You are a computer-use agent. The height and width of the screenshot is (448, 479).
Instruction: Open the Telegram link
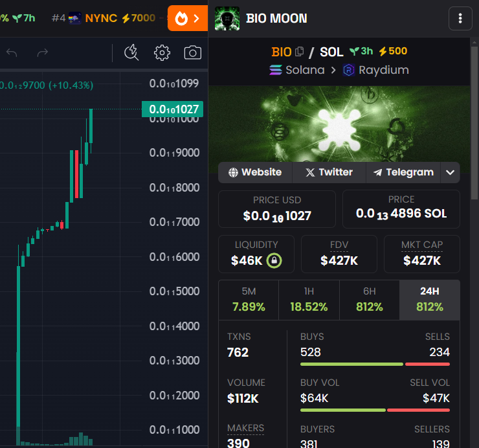403,172
